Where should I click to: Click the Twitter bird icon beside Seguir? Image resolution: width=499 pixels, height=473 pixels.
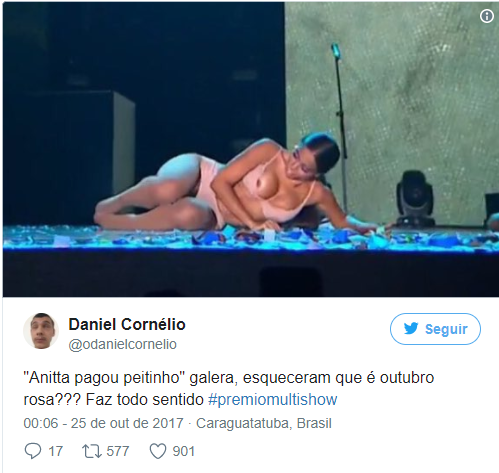click(411, 329)
